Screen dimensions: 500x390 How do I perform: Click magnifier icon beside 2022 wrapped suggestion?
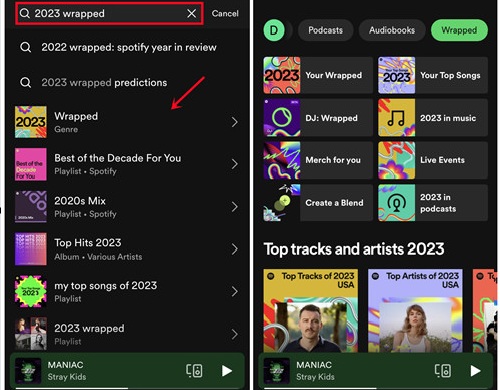(x=26, y=47)
